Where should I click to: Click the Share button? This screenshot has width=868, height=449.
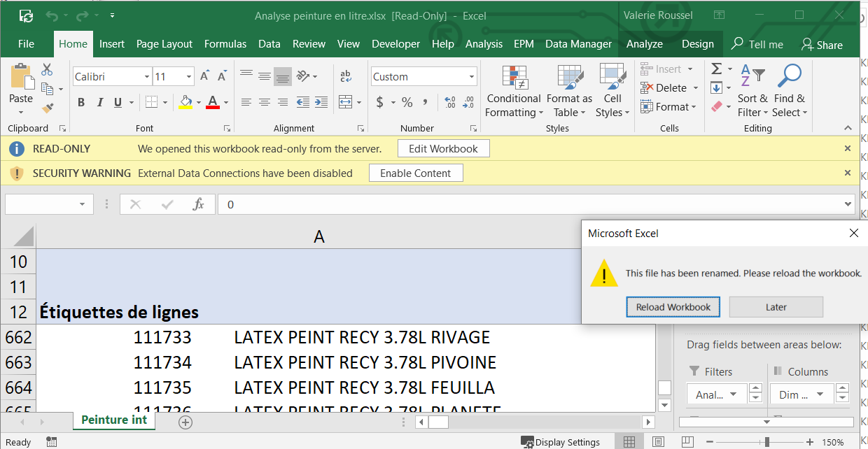coord(822,45)
